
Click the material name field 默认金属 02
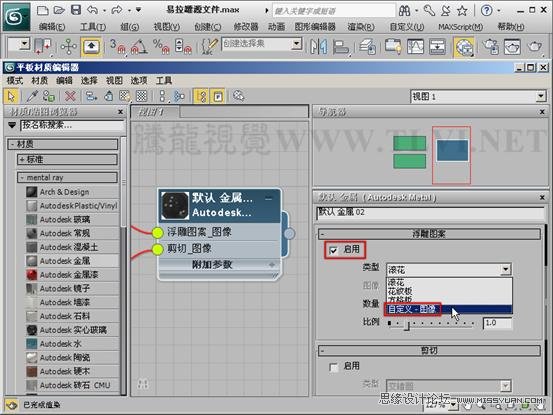pos(430,213)
